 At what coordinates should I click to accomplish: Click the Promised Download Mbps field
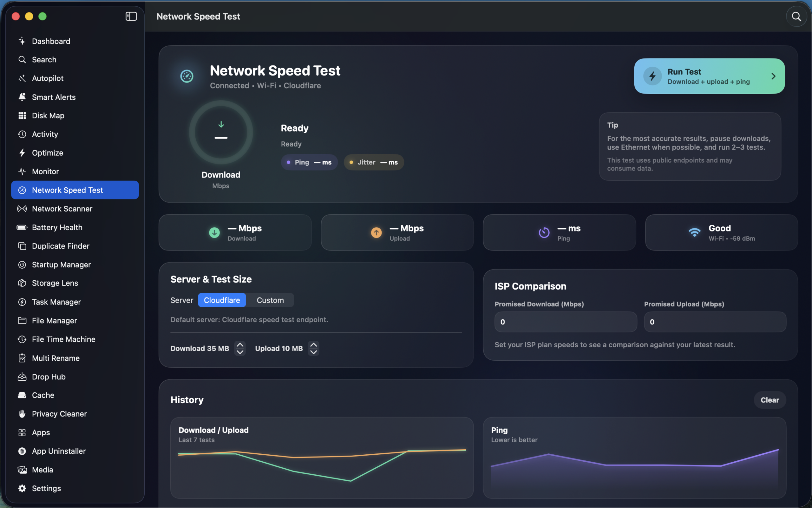(x=566, y=322)
